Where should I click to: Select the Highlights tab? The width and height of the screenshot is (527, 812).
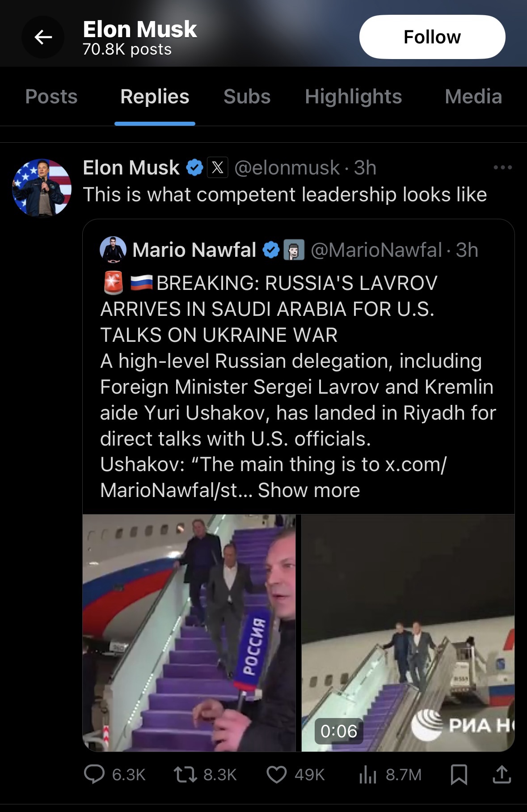353,97
